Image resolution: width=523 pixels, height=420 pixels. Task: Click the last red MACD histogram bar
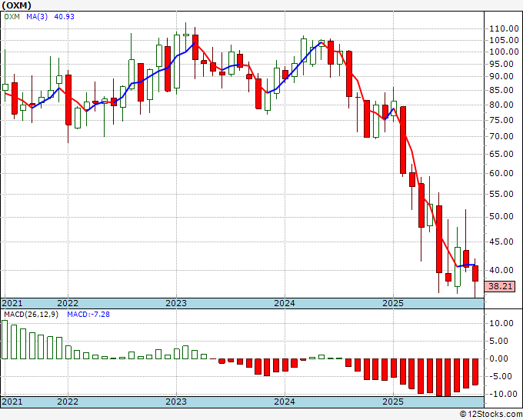point(475,372)
